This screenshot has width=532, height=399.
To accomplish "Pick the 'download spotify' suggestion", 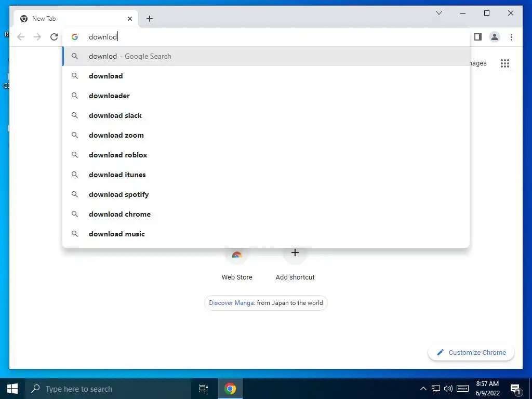I will pos(266,194).
